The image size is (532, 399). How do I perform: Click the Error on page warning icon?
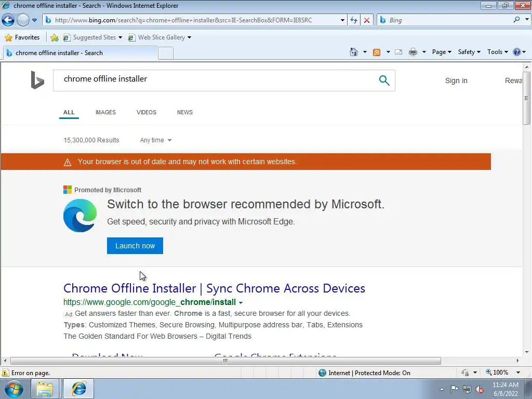click(x=5, y=373)
